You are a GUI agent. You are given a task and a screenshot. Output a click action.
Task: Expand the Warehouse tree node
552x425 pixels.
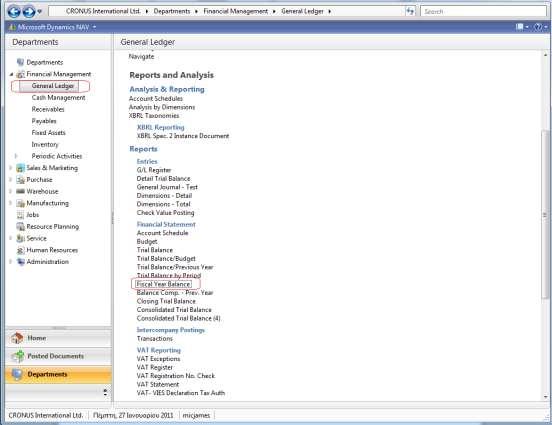tap(11, 191)
